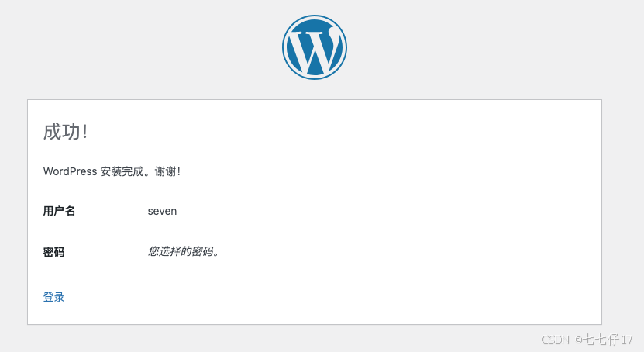Click the text 您选择的密码。

click(183, 251)
